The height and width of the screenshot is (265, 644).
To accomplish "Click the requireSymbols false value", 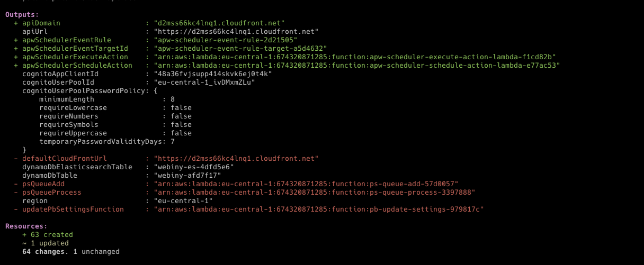I will click(x=181, y=125).
